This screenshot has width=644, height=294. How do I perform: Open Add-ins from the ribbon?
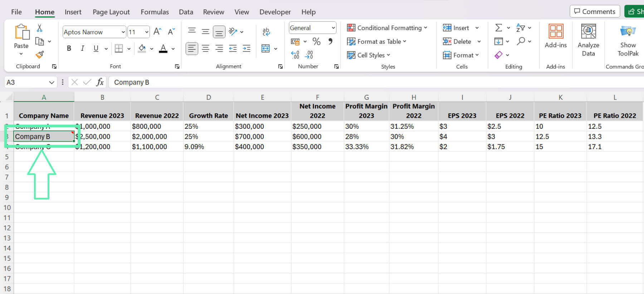click(556, 36)
